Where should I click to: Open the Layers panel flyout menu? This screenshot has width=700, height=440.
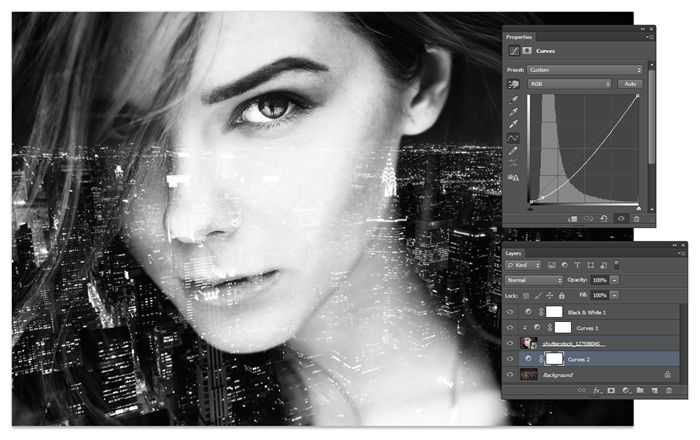pos(681,253)
